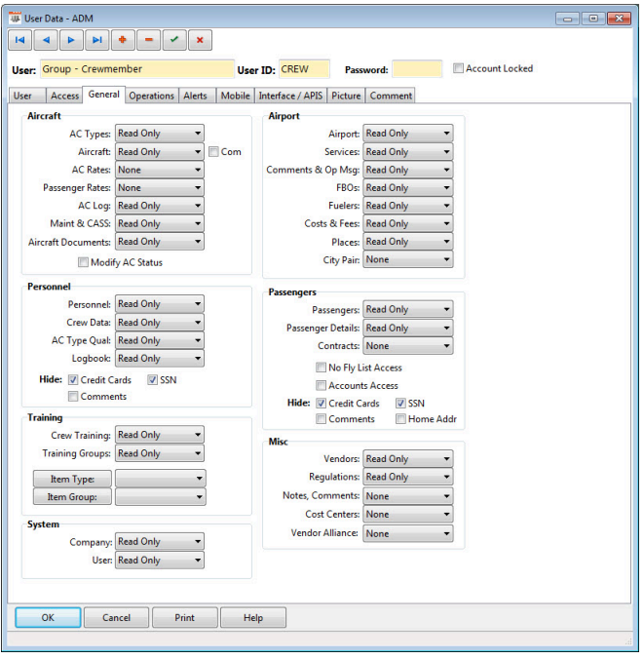Open the AC Types dropdown
The height and width of the screenshot is (659, 644).
159,134
